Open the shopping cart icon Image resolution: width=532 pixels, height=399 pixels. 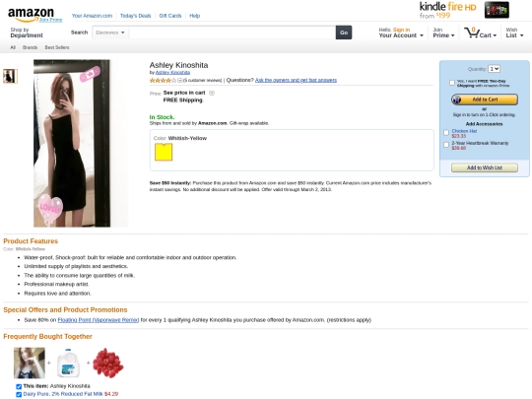tap(472, 33)
